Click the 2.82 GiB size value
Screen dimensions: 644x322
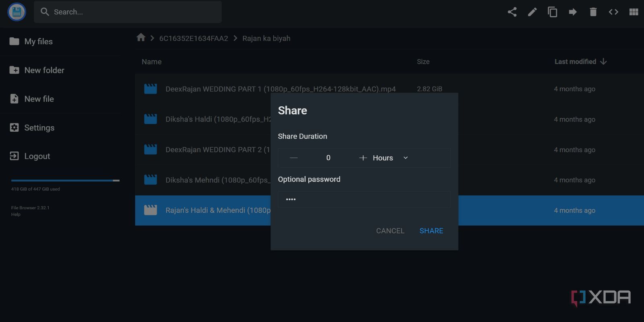429,89
